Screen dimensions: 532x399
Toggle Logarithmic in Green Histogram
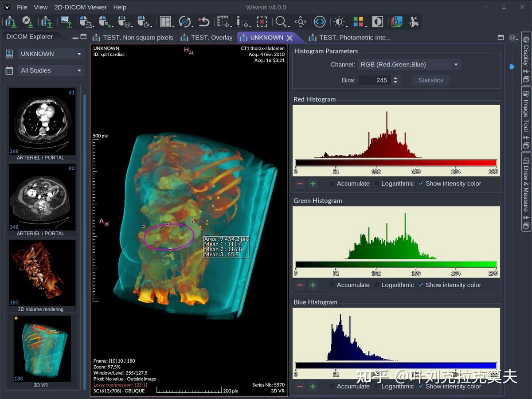click(x=377, y=285)
